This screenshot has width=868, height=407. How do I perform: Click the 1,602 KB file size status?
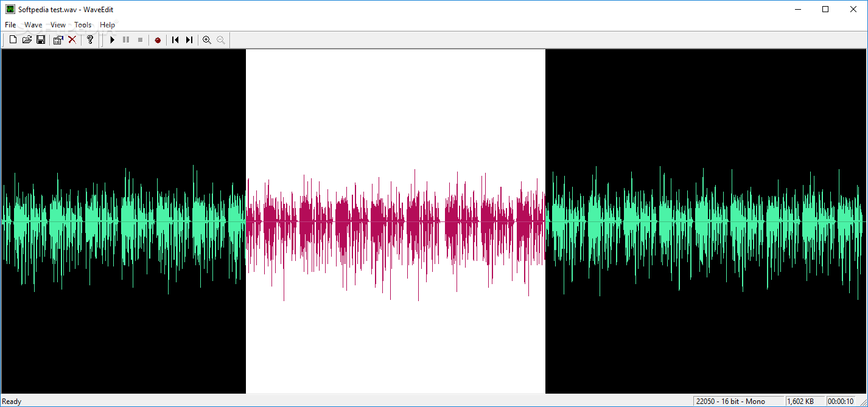[805, 402]
